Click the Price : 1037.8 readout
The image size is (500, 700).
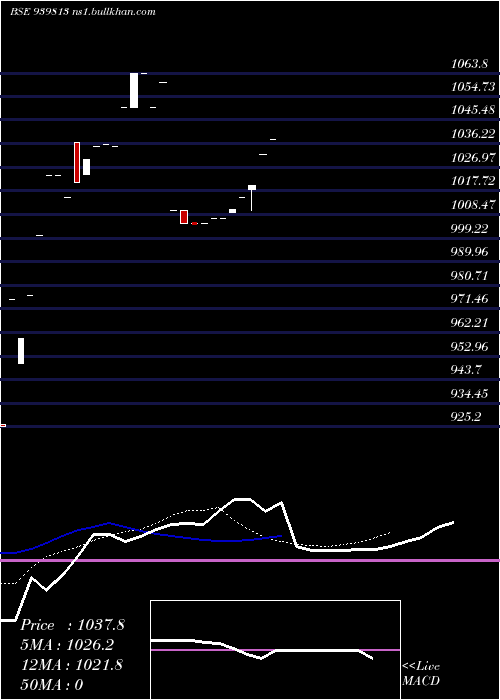(x=73, y=625)
